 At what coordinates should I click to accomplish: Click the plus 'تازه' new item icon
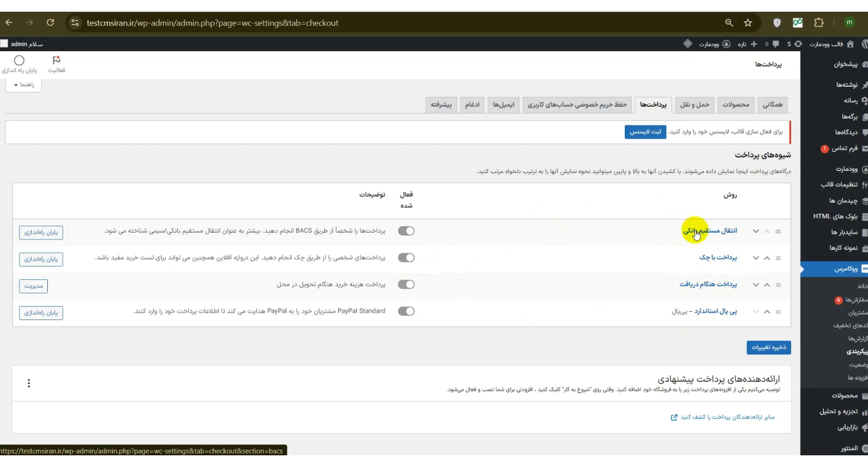click(x=747, y=44)
